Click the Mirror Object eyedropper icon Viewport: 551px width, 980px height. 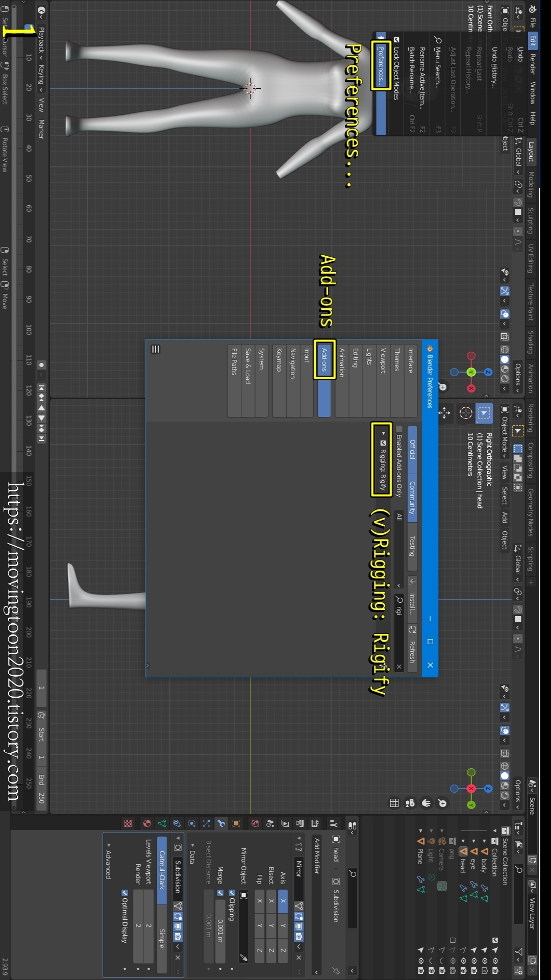coord(244,958)
